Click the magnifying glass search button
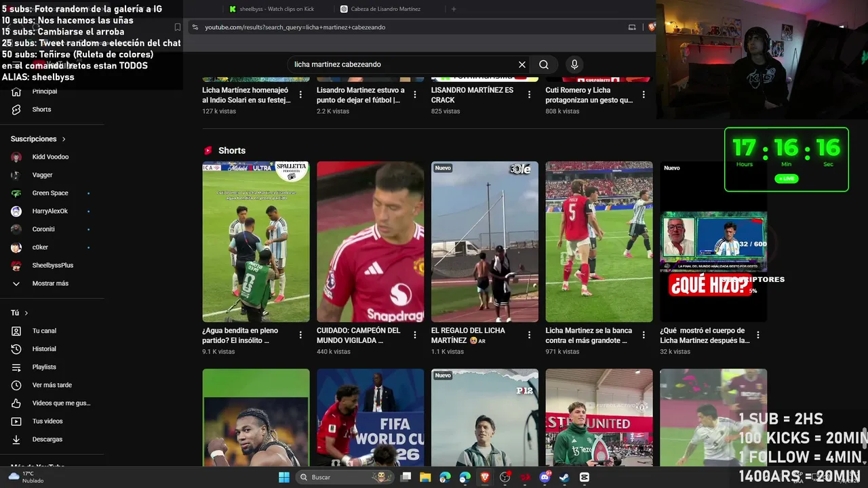 coord(544,64)
